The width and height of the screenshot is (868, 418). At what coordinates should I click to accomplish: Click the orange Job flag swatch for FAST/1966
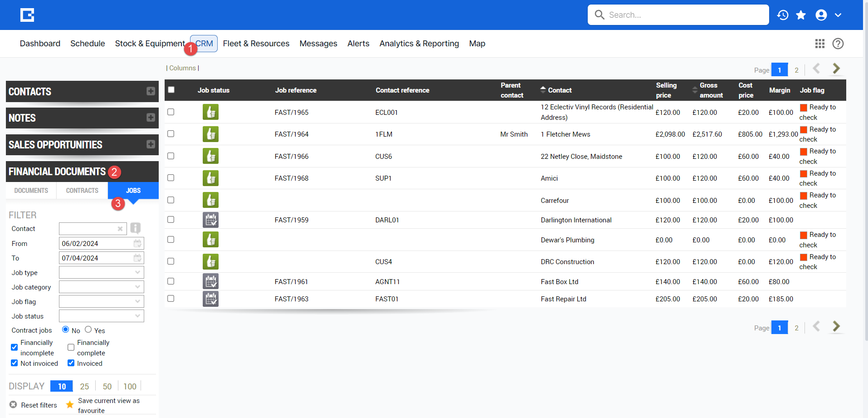tap(804, 152)
